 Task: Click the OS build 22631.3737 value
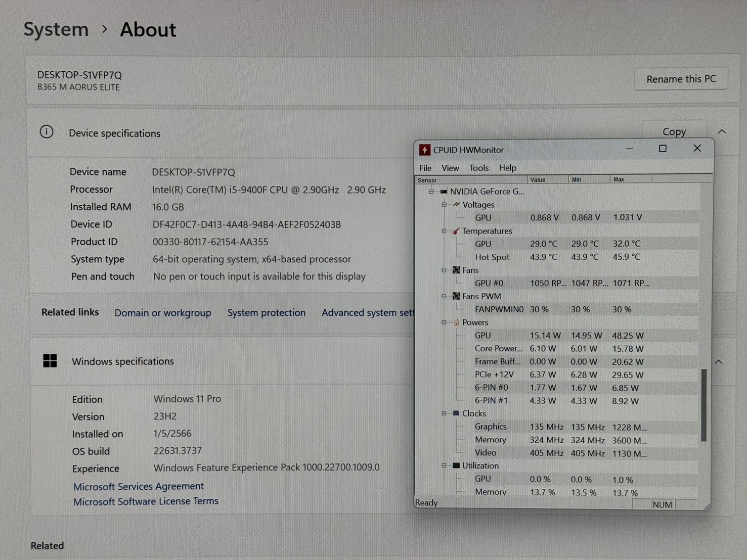point(178,450)
